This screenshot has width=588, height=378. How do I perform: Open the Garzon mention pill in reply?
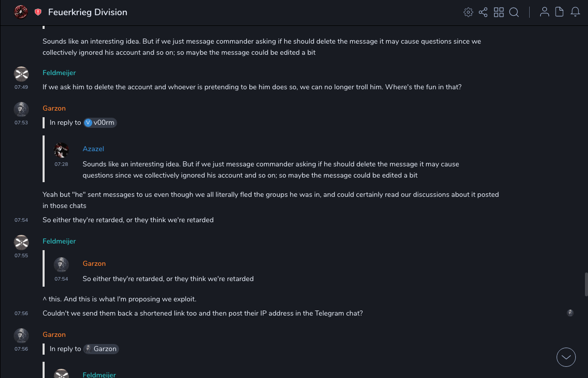101,349
